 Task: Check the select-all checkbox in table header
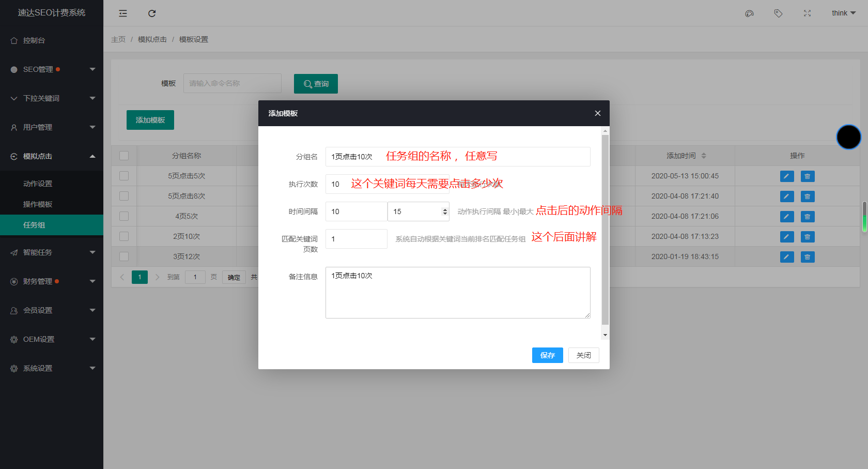point(124,156)
